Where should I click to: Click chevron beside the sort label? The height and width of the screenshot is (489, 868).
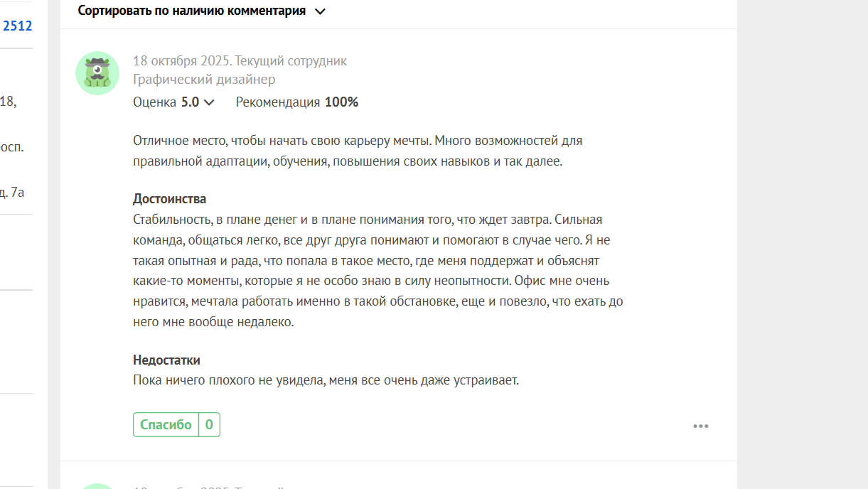click(320, 11)
